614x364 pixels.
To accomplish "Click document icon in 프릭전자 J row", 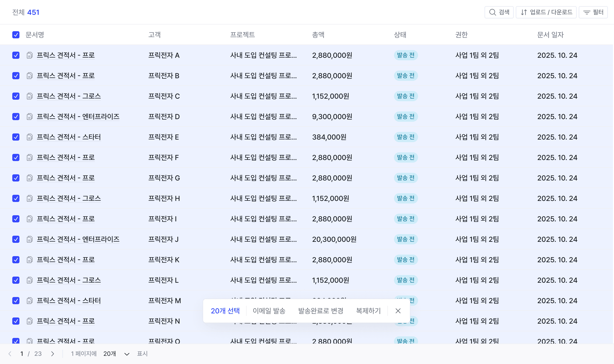I will 30,239.
